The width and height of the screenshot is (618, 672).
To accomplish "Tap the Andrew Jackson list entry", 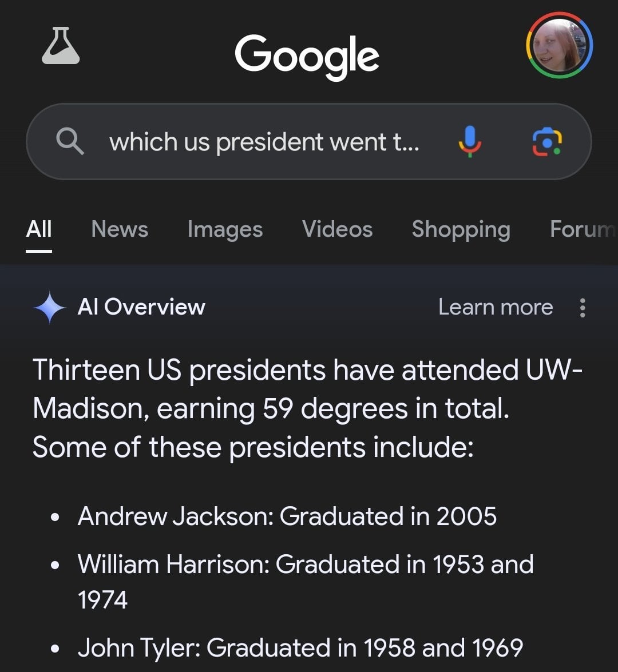I will [x=287, y=516].
